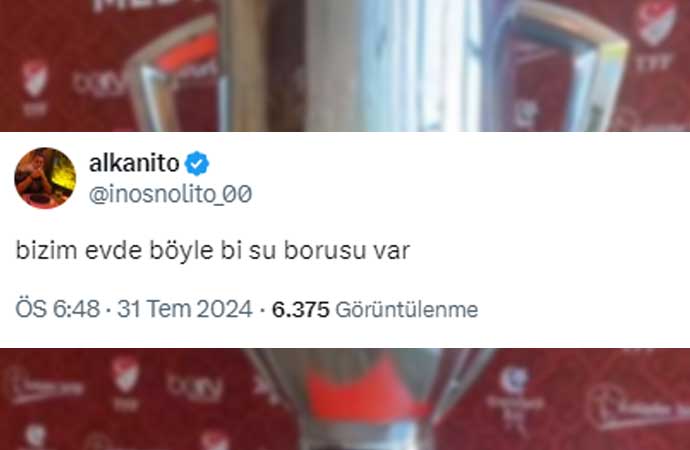The image size is (690, 450).
Task: Click the red ribbon on top-left trophy handle
Action: pos(188,52)
